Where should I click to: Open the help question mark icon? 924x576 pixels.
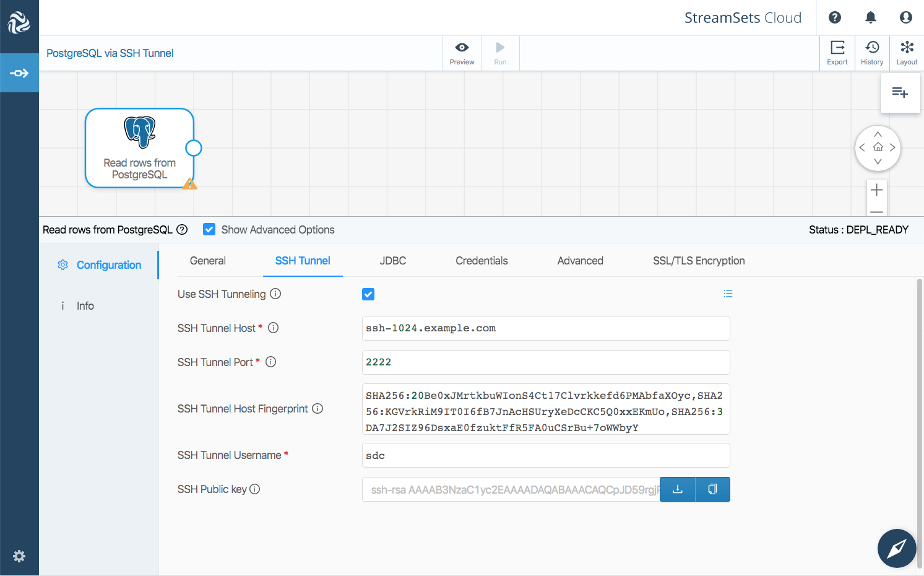tap(835, 17)
